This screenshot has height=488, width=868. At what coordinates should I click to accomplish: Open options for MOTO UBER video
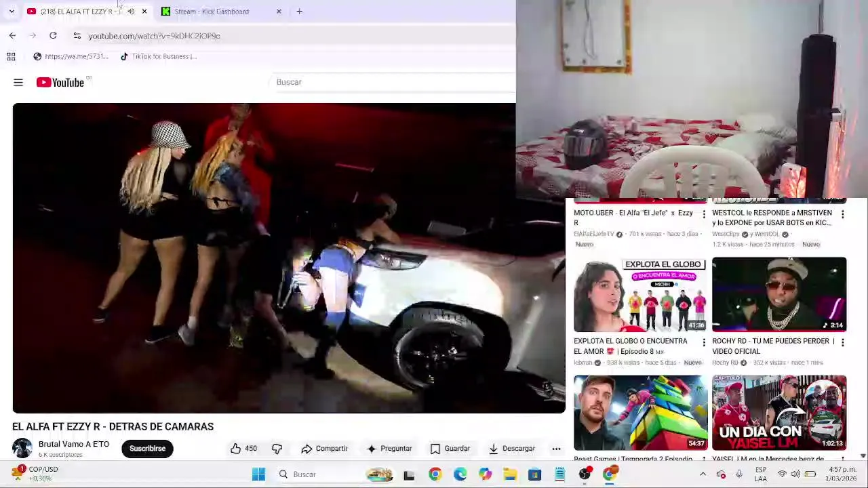pos(703,215)
